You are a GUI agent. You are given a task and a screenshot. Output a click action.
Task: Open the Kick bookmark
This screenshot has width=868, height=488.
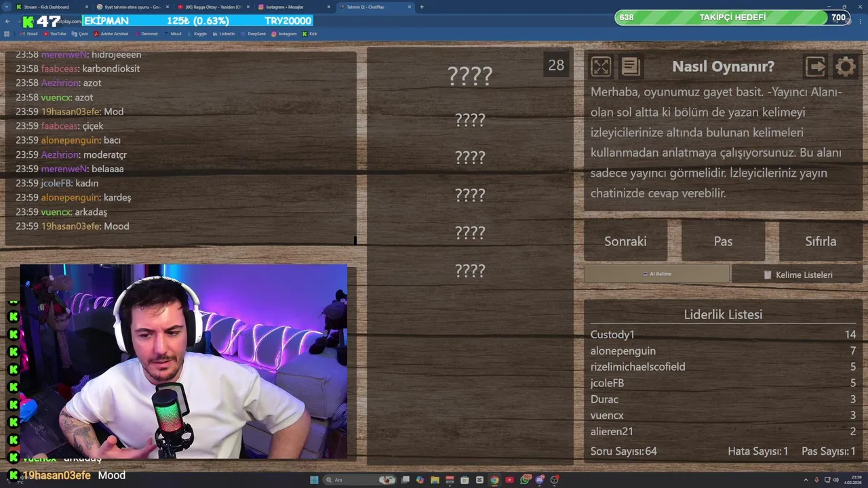click(310, 34)
